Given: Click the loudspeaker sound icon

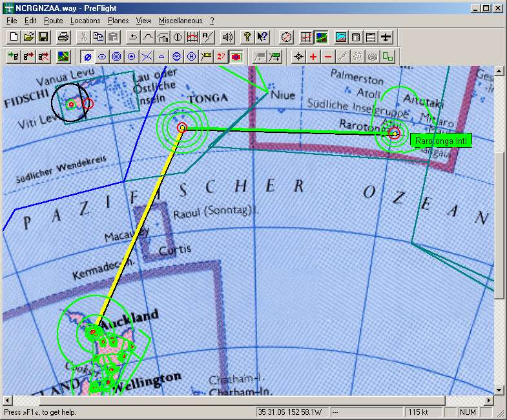Looking at the screenshot, I should click(x=227, y=37).
